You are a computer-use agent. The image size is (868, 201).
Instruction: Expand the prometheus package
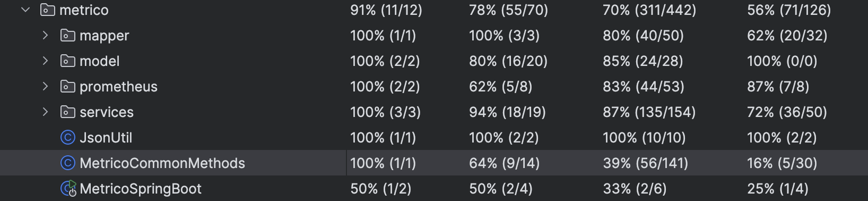point(46,86)
